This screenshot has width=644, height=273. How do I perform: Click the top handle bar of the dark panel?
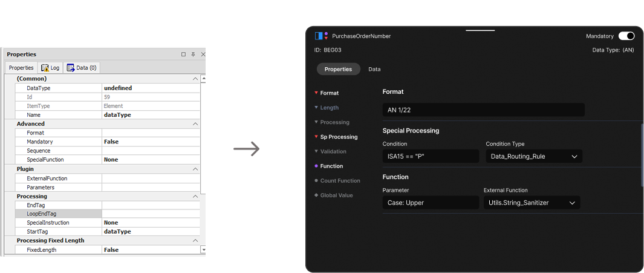(480, 30)
